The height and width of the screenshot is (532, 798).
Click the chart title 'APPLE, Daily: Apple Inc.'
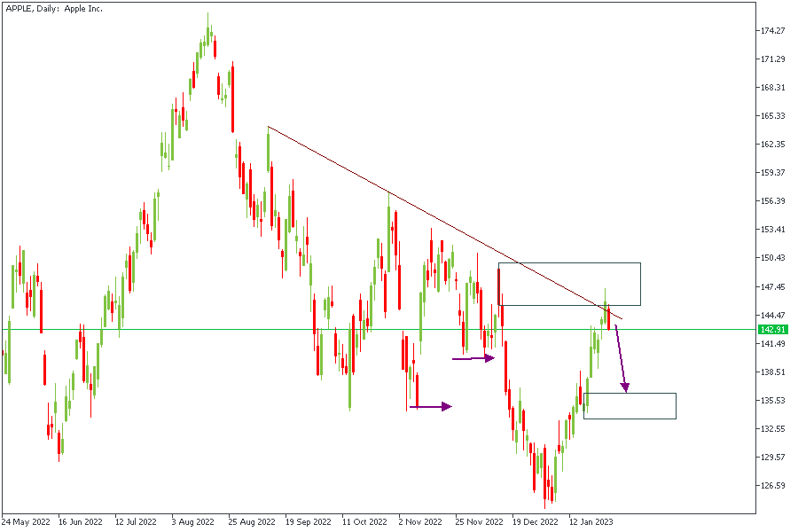[54, 9]
